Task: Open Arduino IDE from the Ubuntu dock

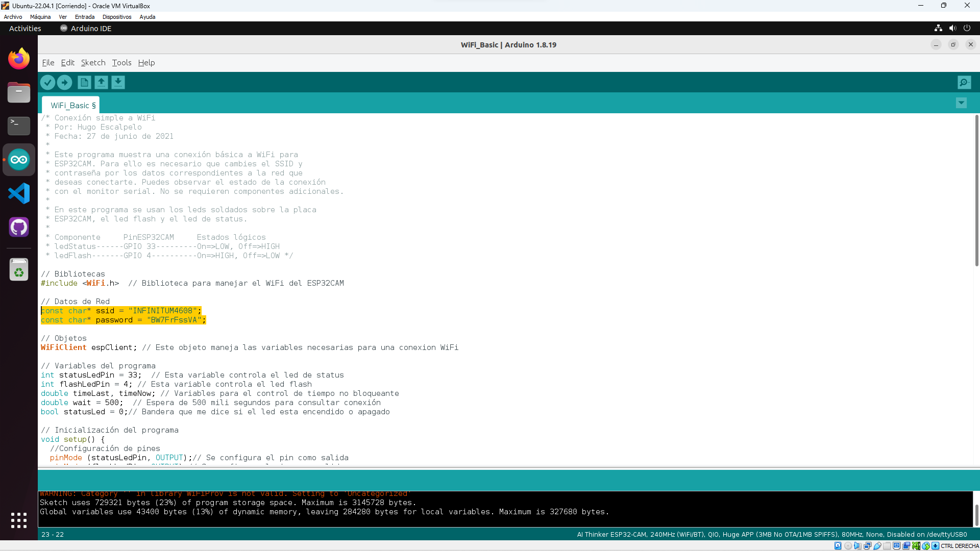Action: (x=18, y=159)
